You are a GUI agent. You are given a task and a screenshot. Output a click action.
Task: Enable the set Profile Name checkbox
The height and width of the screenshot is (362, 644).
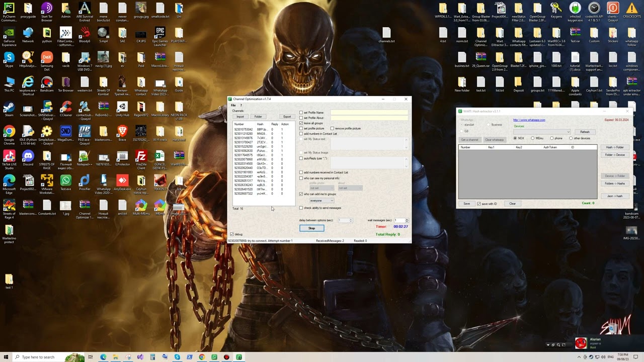[x=301, y=113]
